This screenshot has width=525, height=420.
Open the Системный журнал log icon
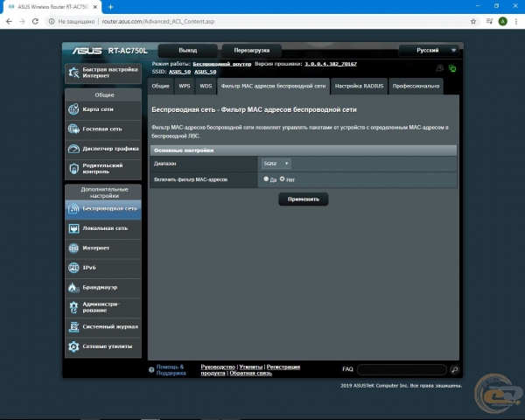click(73, 326)
